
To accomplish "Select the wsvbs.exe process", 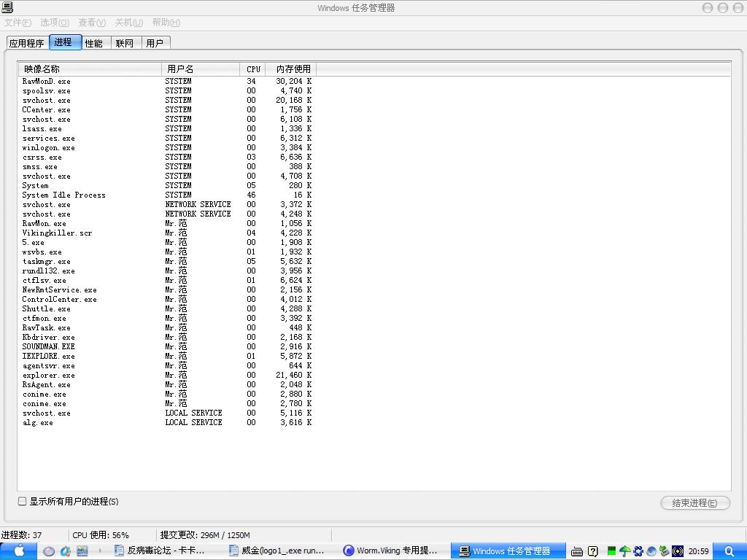I will point(167,252).
